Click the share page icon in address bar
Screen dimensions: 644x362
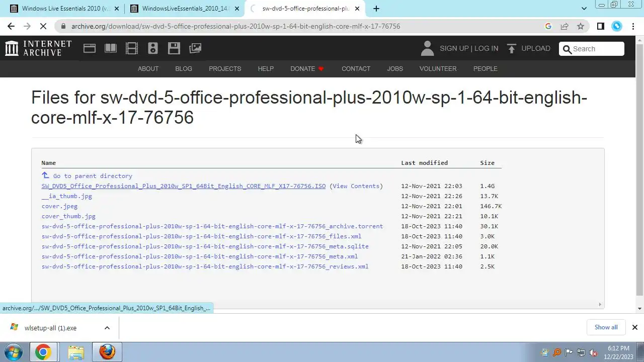tap(565, 26)
